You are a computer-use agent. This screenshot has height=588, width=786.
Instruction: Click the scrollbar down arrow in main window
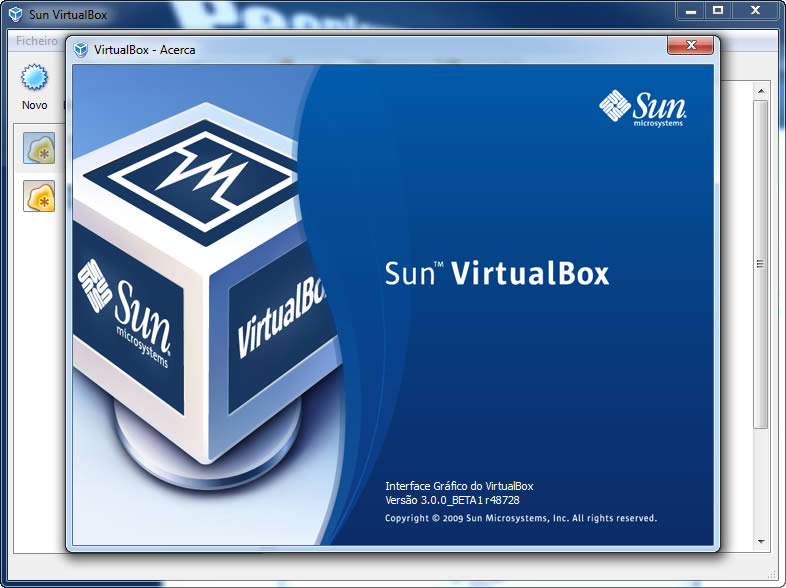coord(761,541)
